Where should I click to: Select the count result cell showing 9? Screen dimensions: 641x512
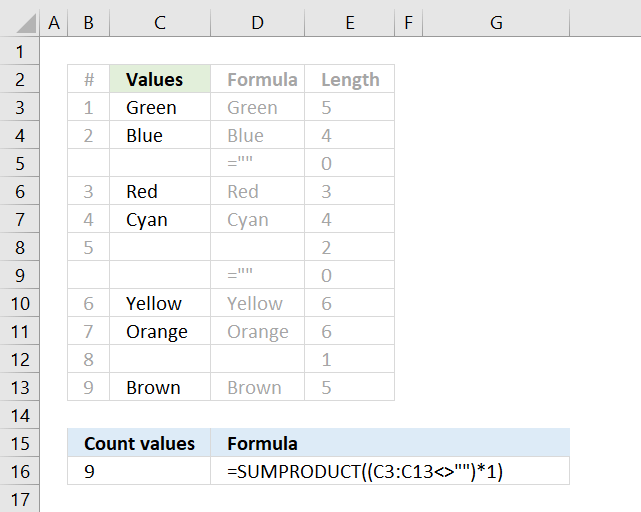pyautogui.click(x=139, y=471)
